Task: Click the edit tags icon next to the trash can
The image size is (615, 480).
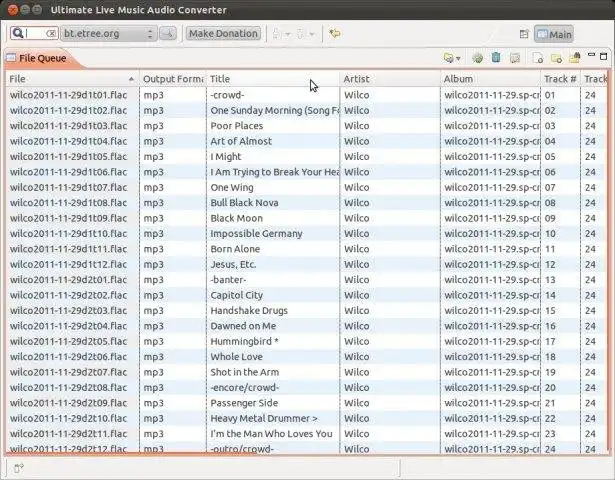Action: coord(515,58)
